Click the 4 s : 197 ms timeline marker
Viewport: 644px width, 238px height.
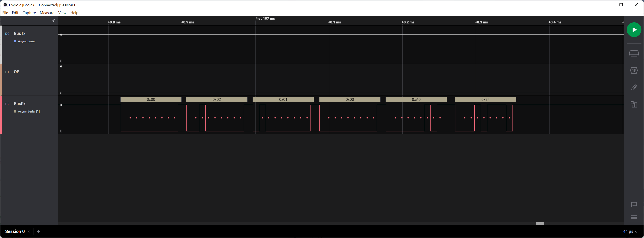click(265, 19)
